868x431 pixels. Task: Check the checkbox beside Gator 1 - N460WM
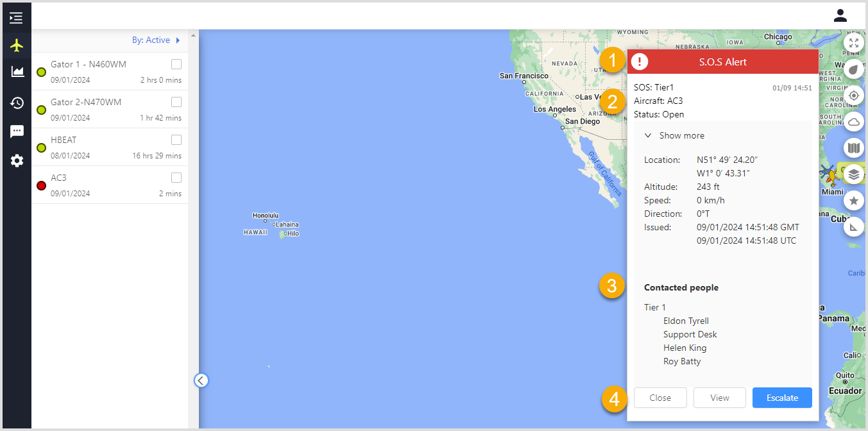pyautogui.click(x=176, y=64)
